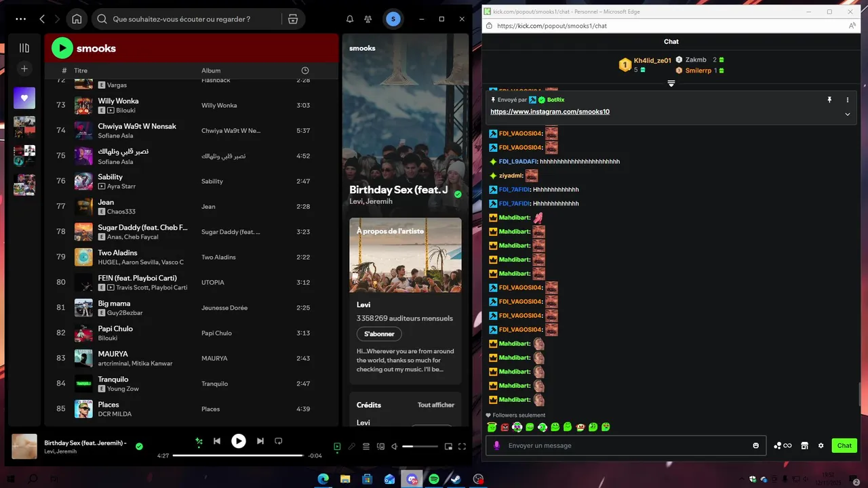868x488 pixels.
Task: Toggle saved check next to Birthday Sex title in side panel
Action: tap(458, 195)
